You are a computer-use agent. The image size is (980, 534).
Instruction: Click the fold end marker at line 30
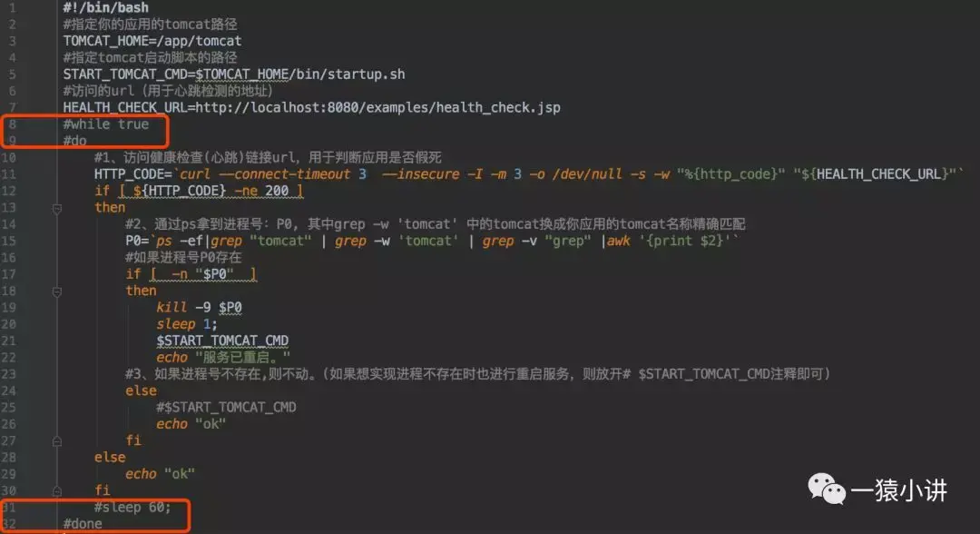point(57,490)
